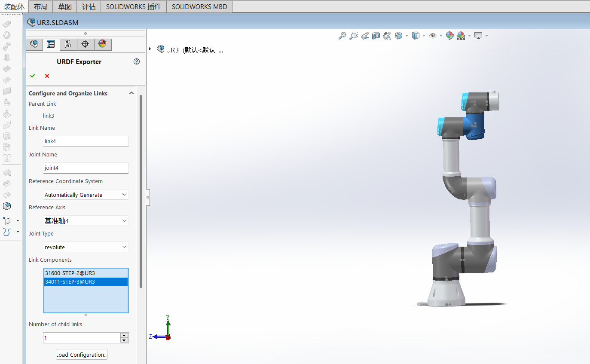Open the SOLIDWORKS MBD tab
This screenshot has height=364, width=590.
[x=199, y=6]
